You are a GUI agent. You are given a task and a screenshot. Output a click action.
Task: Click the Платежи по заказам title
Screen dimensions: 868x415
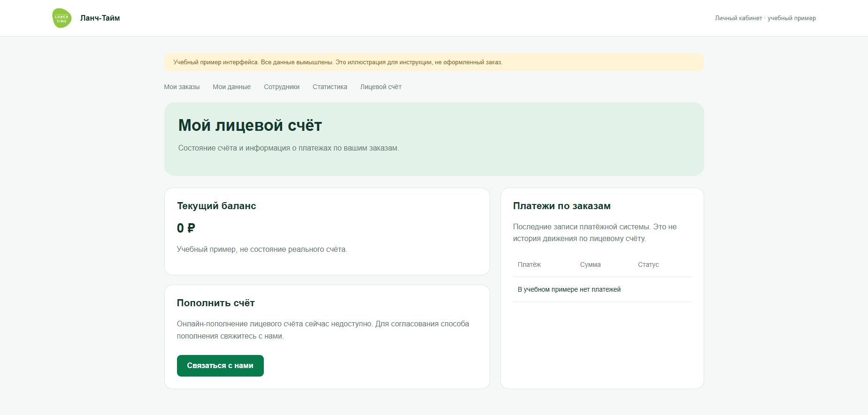(561, 206)
